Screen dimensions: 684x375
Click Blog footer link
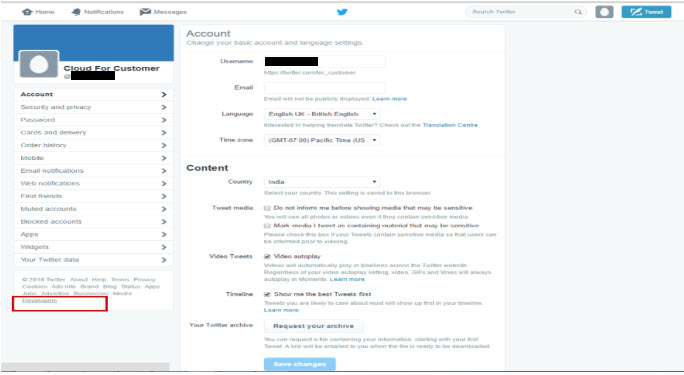click(110, 286)
